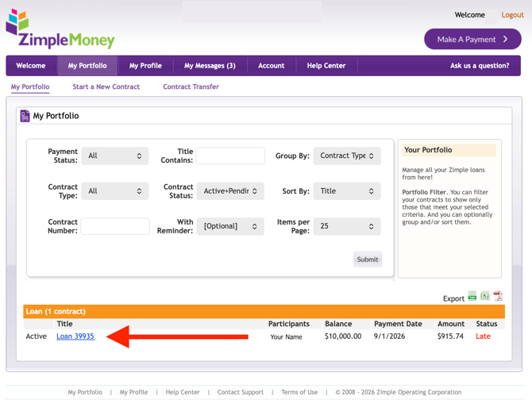The width and height of the screenshot is (532, 408).
Task: Open Contract Status dropdown
Action: pyautogui.click(x=230, y=191)
